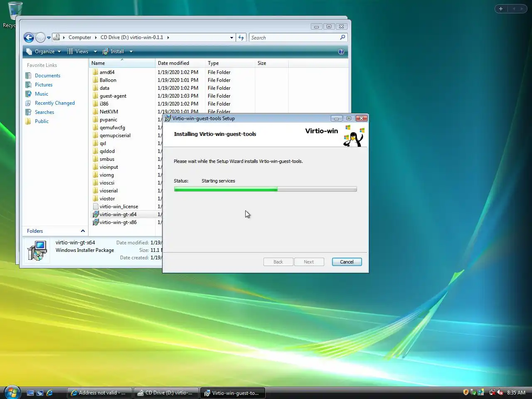Open the Organize menu
This screenshot has height=399, width=532.
click(44, 52)
